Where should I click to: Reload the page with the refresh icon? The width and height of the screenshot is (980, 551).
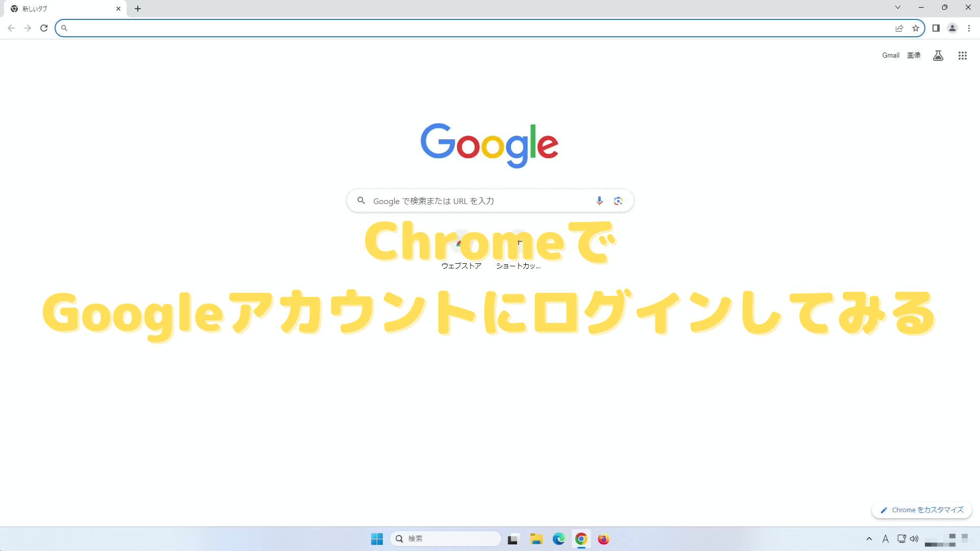point(44,28)
